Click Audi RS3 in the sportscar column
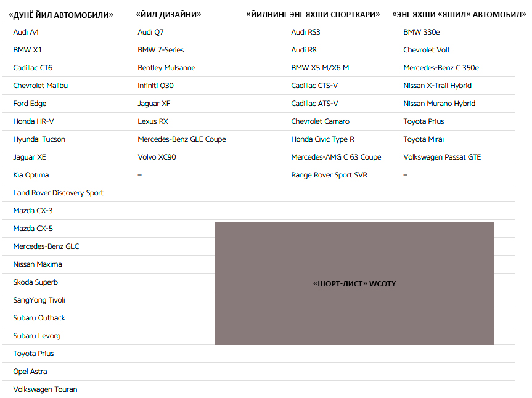 coord(306,32)
